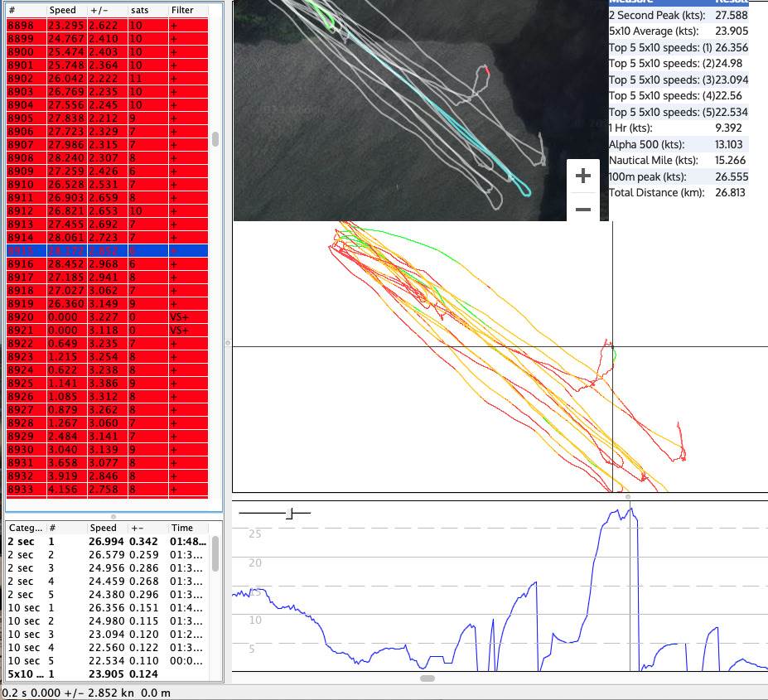This screenshot has height=700, width=768.
Task: Click the speed graph horizontal scrollbar thumb
Action: 427,678
